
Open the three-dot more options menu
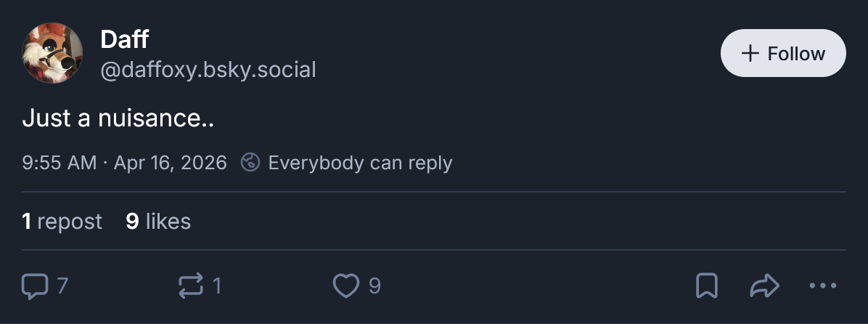(823, 285)
